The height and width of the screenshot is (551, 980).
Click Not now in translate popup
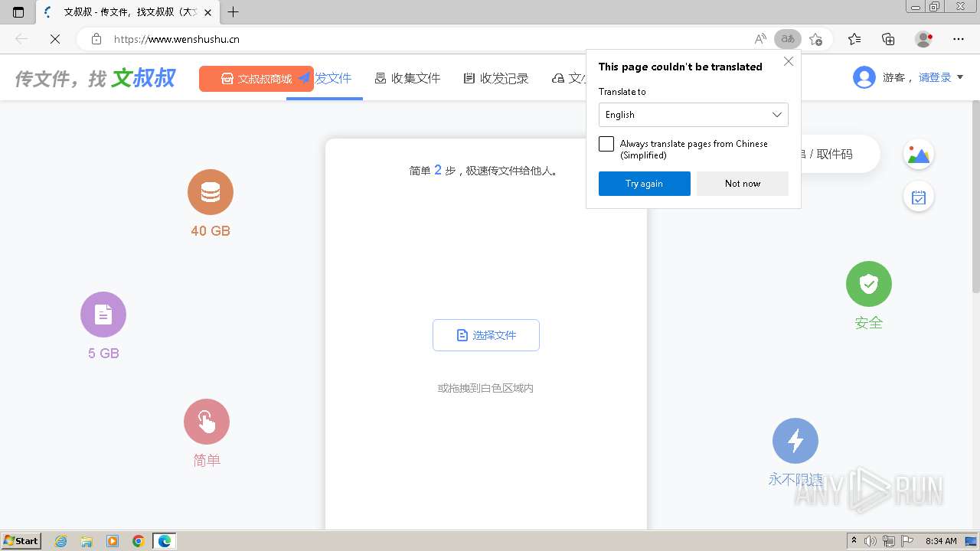(743, 184)
